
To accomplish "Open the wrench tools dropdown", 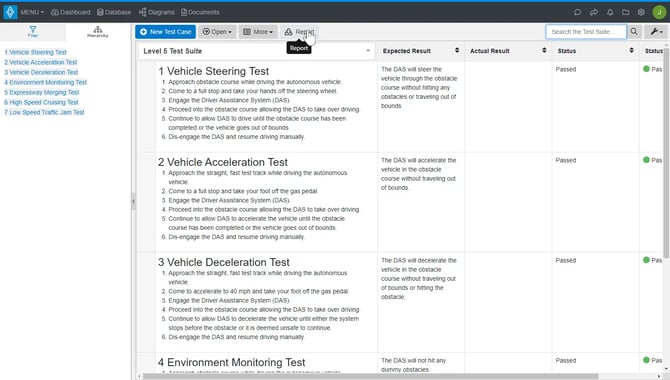I will [656, 32].
